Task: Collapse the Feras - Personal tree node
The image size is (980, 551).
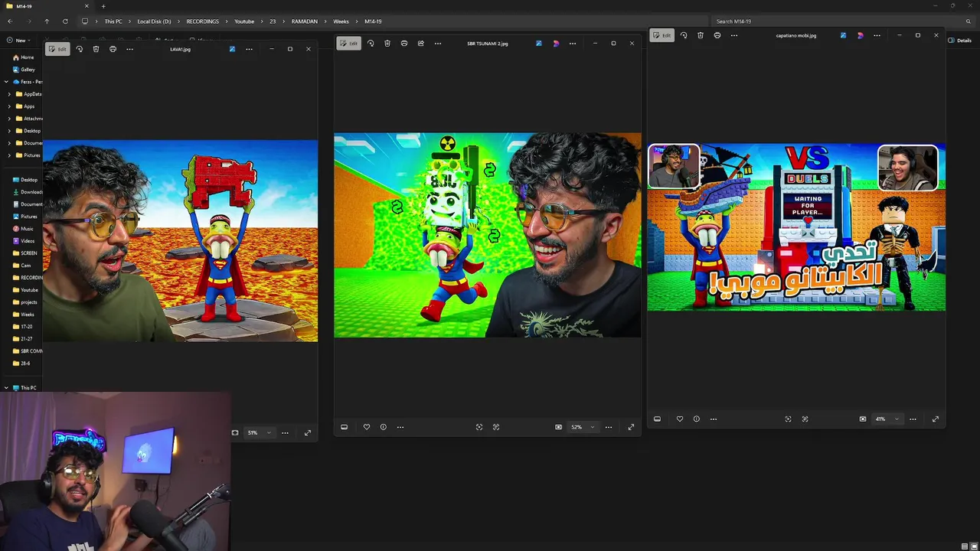Action: [x=6, y=82]
